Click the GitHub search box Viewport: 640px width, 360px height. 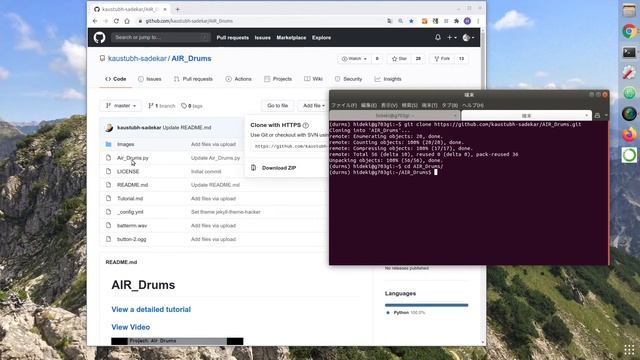tap(160, 38)
